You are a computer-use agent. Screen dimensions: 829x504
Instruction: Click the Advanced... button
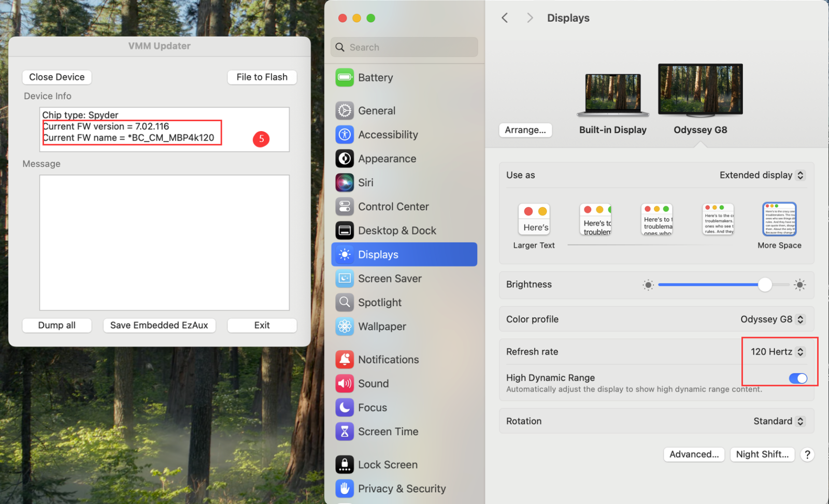pyautogui.click(x=694, y=455)
